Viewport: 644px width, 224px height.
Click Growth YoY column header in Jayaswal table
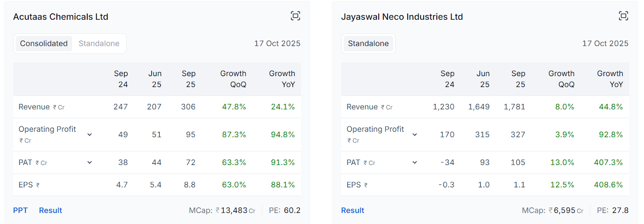[x=610, y=79]
